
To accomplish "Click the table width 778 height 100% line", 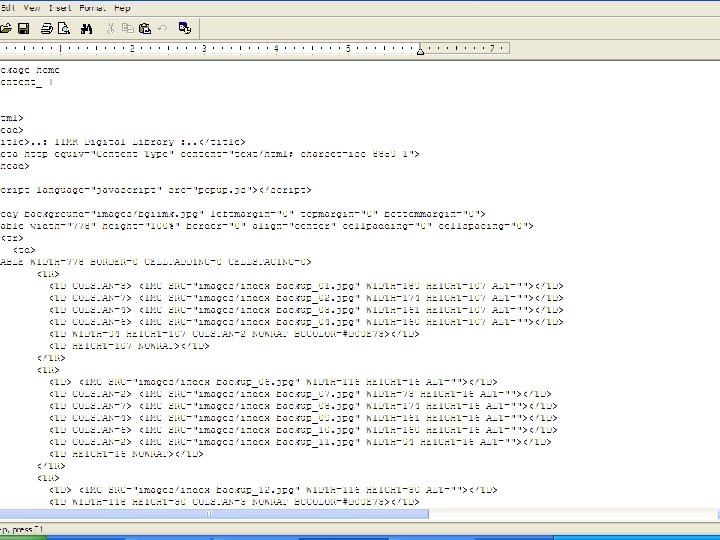I will pyautogui.click(x=267, y=226).
